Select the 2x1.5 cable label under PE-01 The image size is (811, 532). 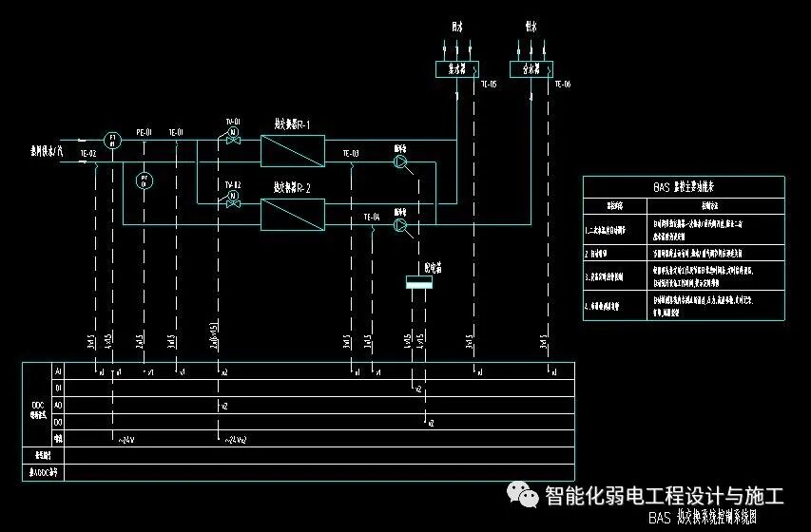[140, 341]
